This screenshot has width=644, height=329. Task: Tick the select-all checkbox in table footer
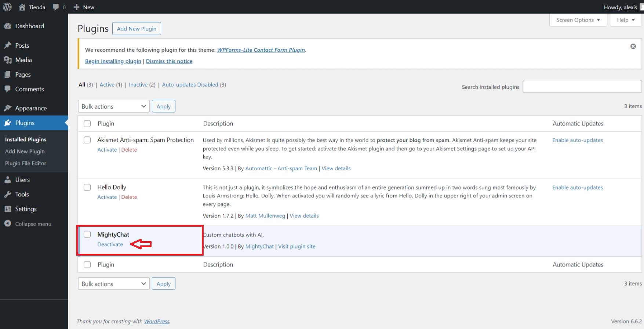(87, 264)
